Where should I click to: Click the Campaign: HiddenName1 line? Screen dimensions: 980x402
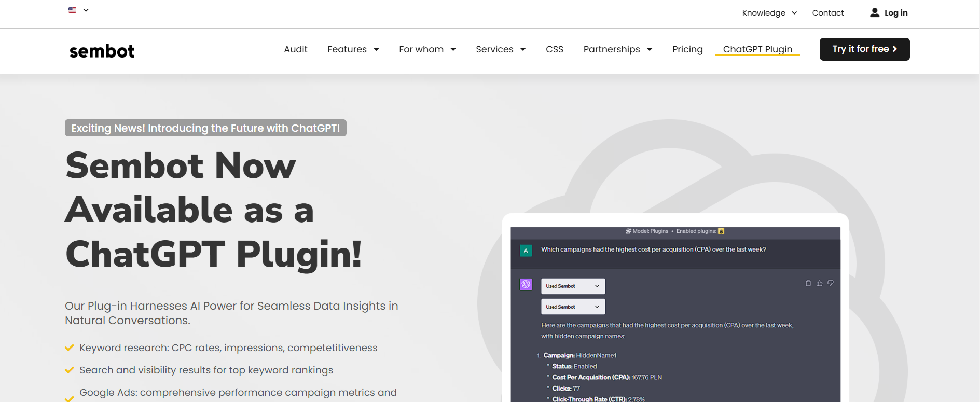[579, 355]
